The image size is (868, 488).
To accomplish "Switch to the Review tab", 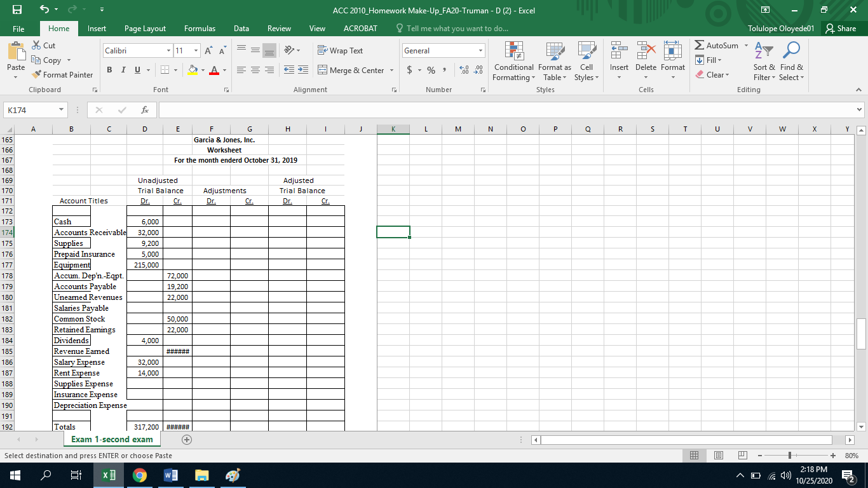I will pyautogui.click(x=279, y=29).
